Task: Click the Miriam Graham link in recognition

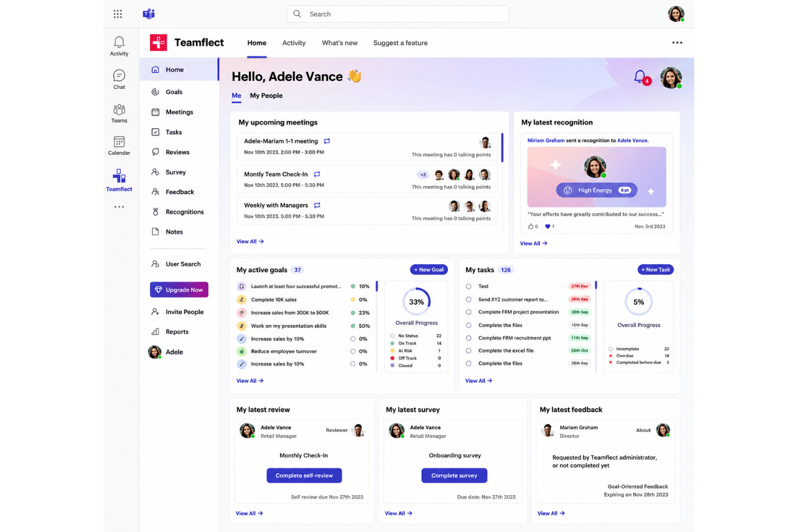Action: (546, 140)
